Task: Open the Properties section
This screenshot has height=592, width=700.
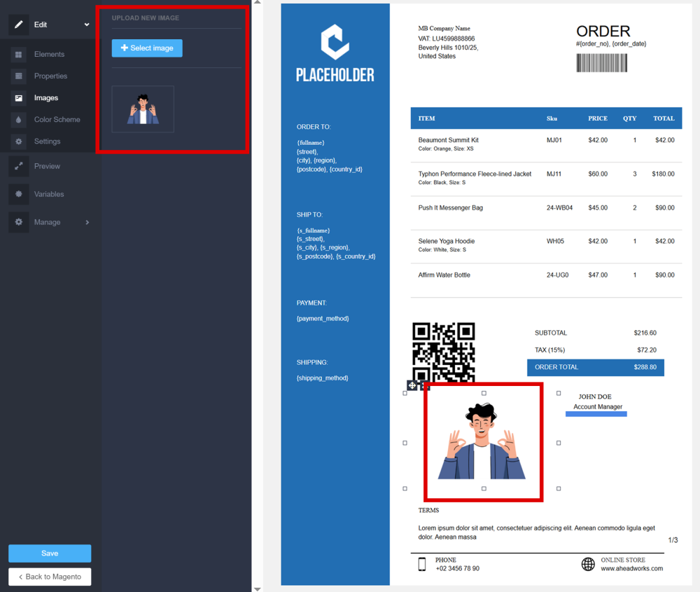Action: [x=50, y=76]
